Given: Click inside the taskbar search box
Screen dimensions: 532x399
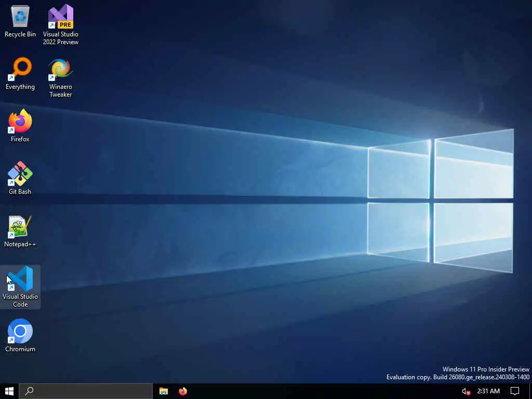Looking at the screenshot, I should coord(86,391).
